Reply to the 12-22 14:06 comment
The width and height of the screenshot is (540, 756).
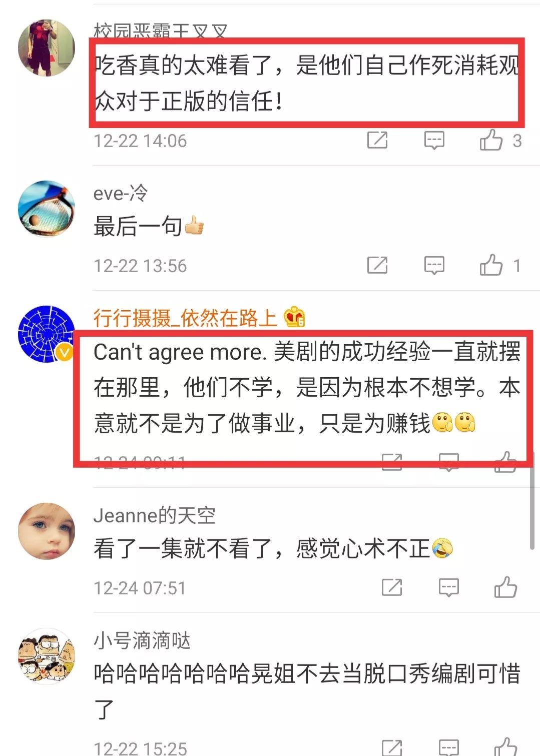(434, 141)
